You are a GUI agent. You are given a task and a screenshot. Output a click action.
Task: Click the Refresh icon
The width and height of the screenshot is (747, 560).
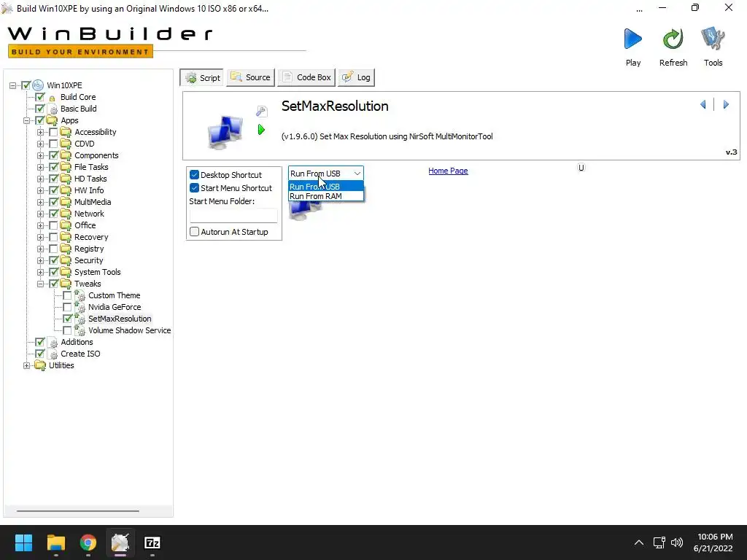point(673,39)
